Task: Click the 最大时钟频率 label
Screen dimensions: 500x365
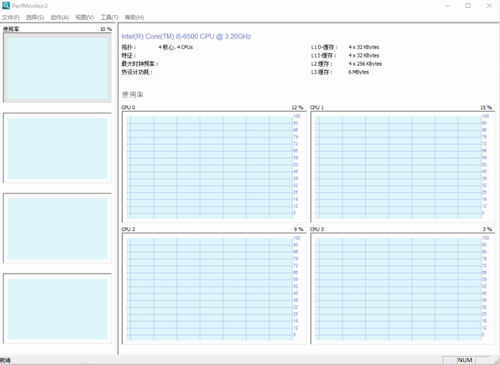Action: [139, 64]
